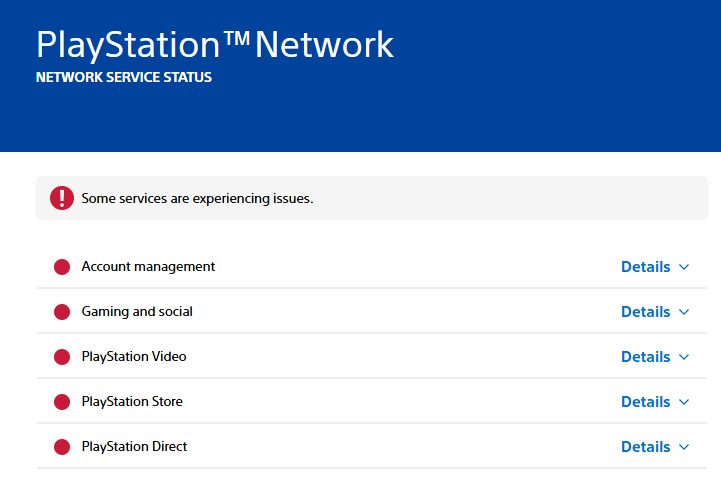Open the Details link for Gaming and social
The width and height of the screenshot is (721, 485).
[645, 312]
